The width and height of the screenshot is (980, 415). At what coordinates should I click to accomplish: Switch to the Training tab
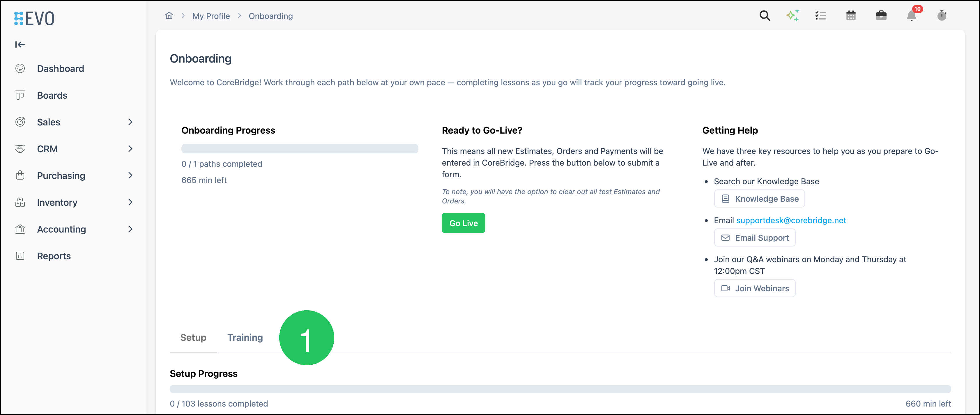245,337
